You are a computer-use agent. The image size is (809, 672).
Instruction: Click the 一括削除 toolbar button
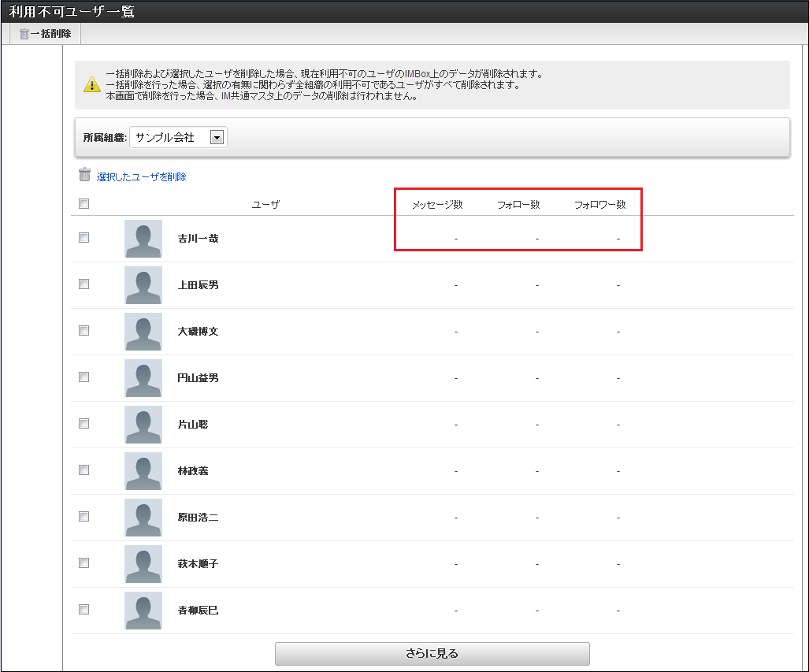click(46, 34)
